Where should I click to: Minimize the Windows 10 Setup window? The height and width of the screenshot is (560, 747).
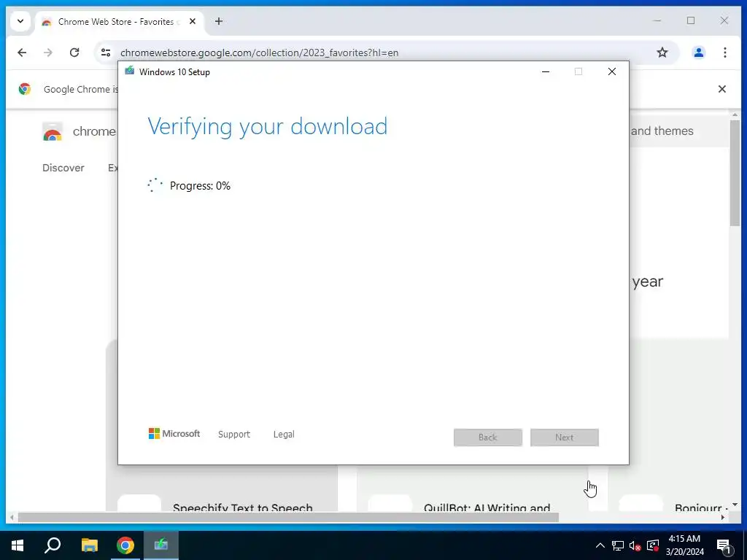546,72
